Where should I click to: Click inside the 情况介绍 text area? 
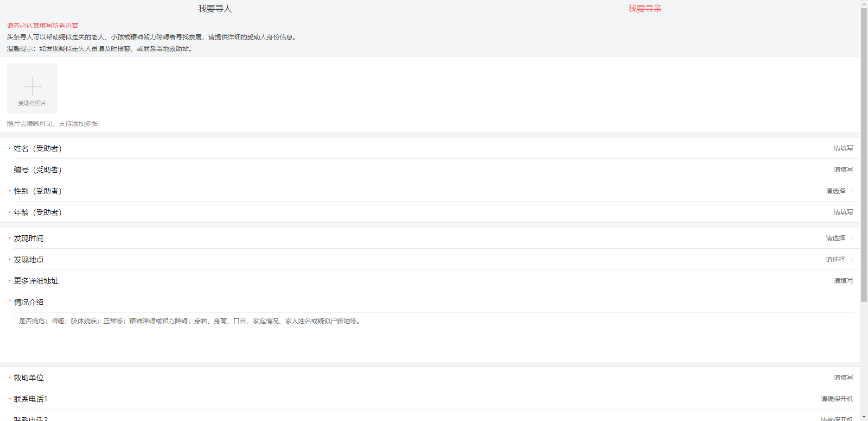[x=433, y=333]
